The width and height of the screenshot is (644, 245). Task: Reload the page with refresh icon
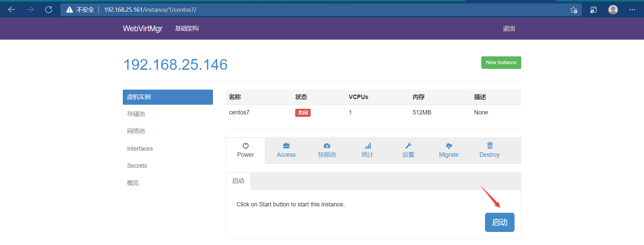49,10
